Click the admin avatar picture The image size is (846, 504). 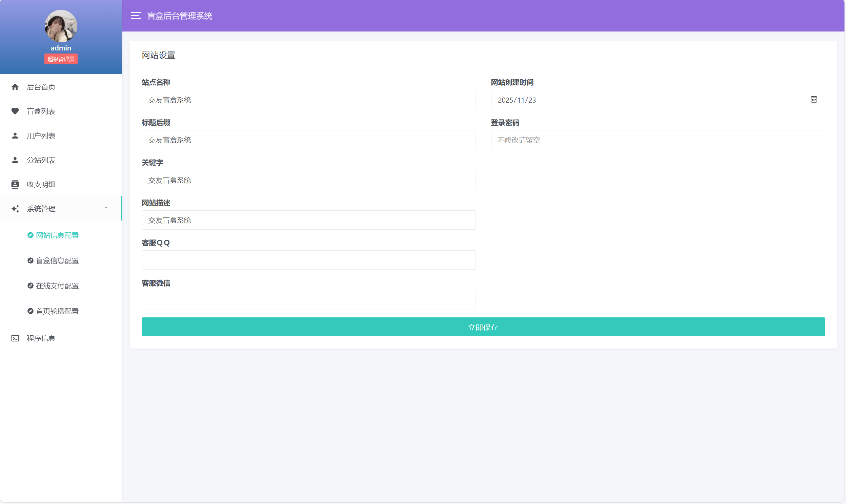[61, 26]
